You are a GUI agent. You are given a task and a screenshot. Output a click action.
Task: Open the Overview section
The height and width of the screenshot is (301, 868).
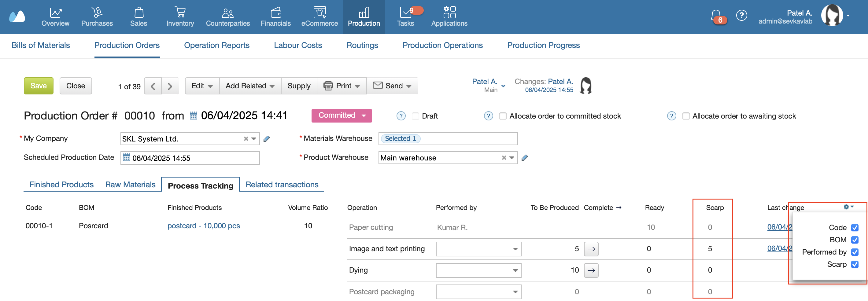[x=55, y=17]
